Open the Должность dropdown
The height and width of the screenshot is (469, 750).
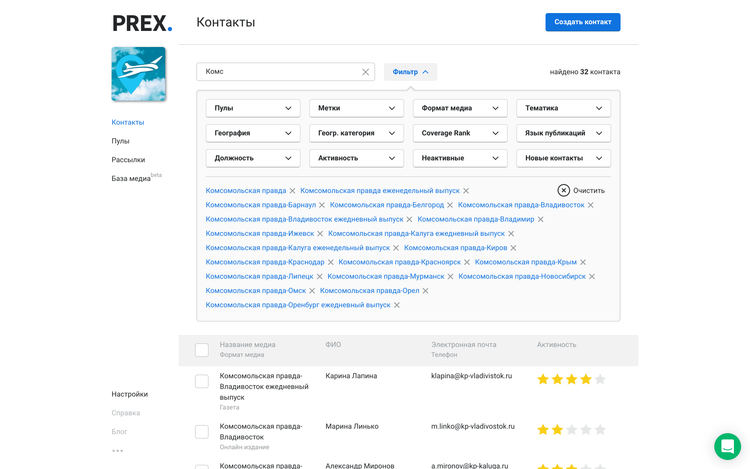[253, 158]
